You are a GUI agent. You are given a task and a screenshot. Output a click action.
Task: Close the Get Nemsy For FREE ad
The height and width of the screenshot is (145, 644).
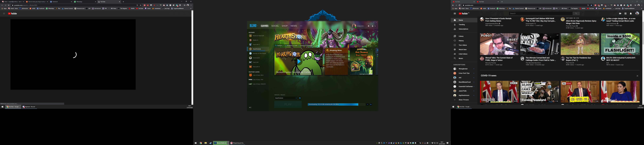[x=372, y=49]
